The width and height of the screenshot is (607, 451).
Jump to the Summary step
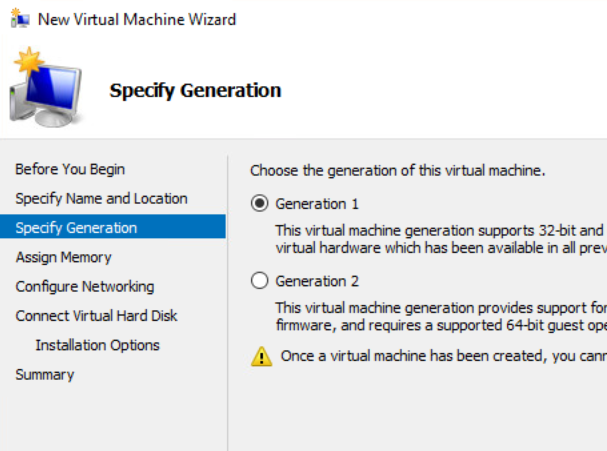[x=45, y=375]
